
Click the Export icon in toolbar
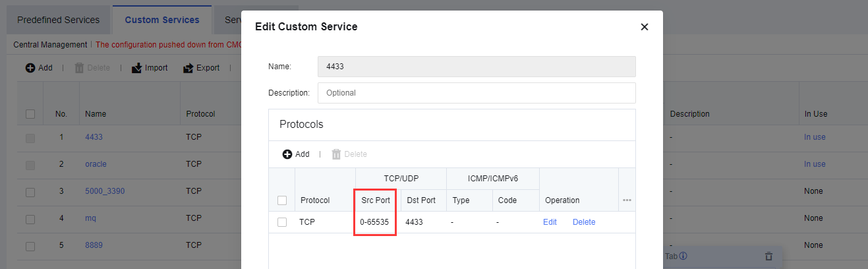point(188,68)
